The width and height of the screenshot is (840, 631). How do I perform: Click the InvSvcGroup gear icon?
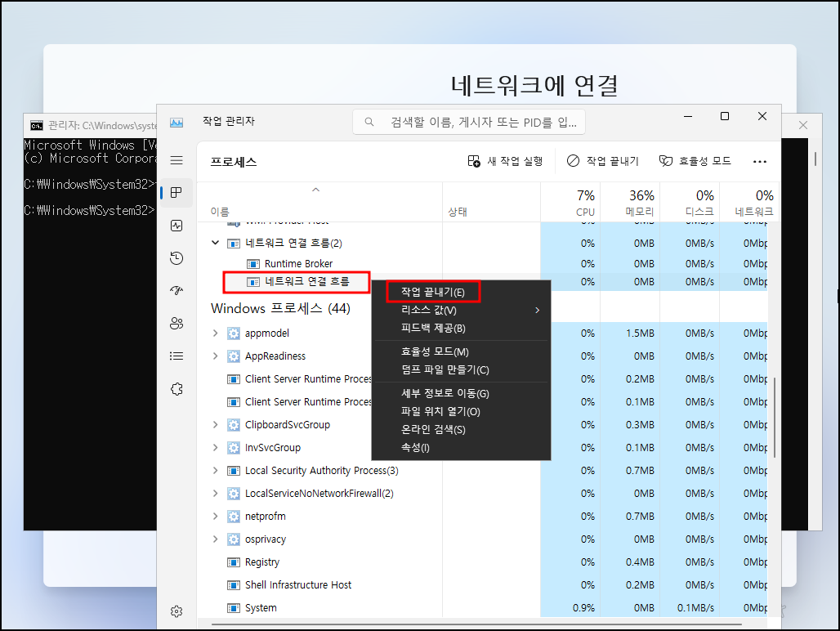click(234, 448)
